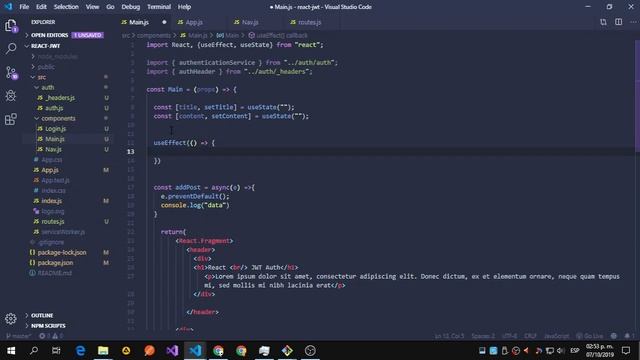Image resolution: width=640 pixels, height=360 pixels.
Task: Click the components breadcrumb segment
Action: click(x=153, y=36)
